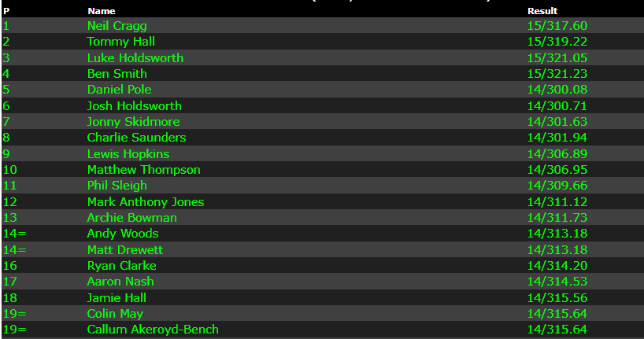Select Daniel Pole from the list

coord(119,90)
